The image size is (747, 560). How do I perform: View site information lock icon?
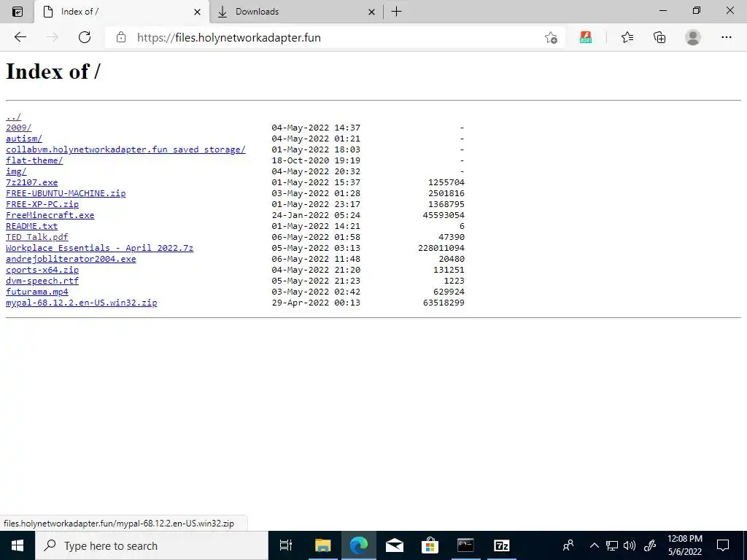(x=121, y=37)
